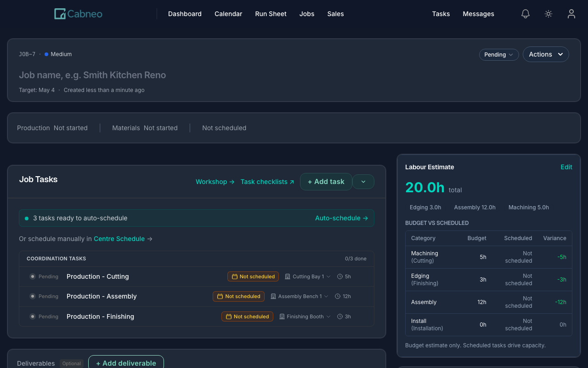
Task: Click the Pending status circle on Production - Cutting
Action: coord(32,276)
